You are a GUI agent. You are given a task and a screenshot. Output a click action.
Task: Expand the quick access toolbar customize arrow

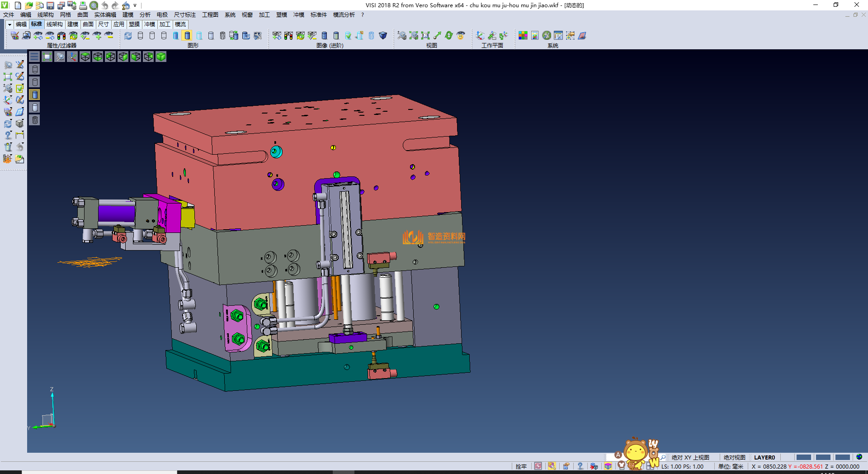135,5
